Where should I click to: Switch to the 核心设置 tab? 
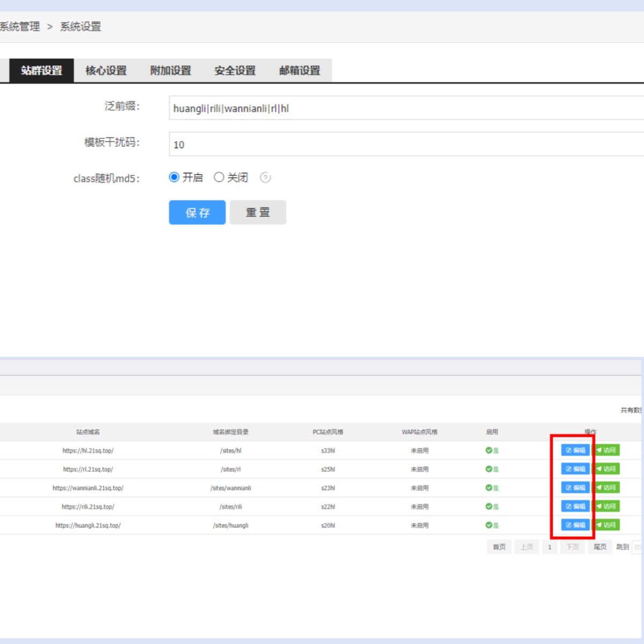click(106, 70)
